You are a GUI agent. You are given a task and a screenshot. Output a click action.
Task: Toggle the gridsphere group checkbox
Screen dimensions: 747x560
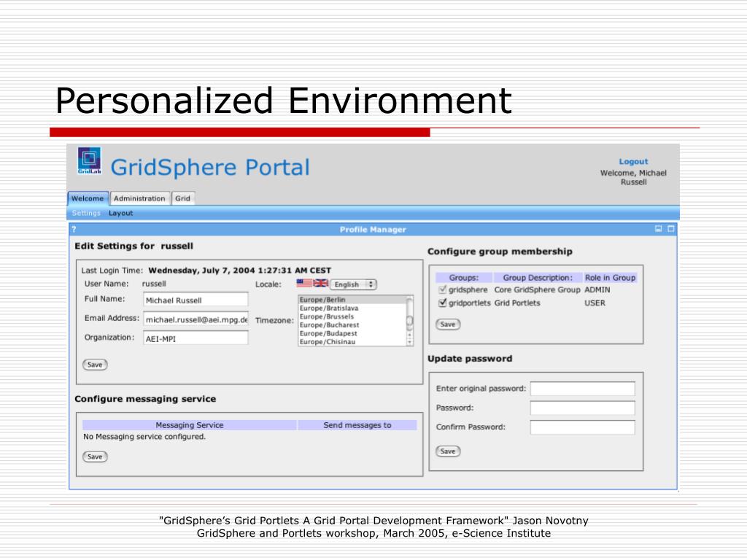pyautogui.click(x=443, y=289)
